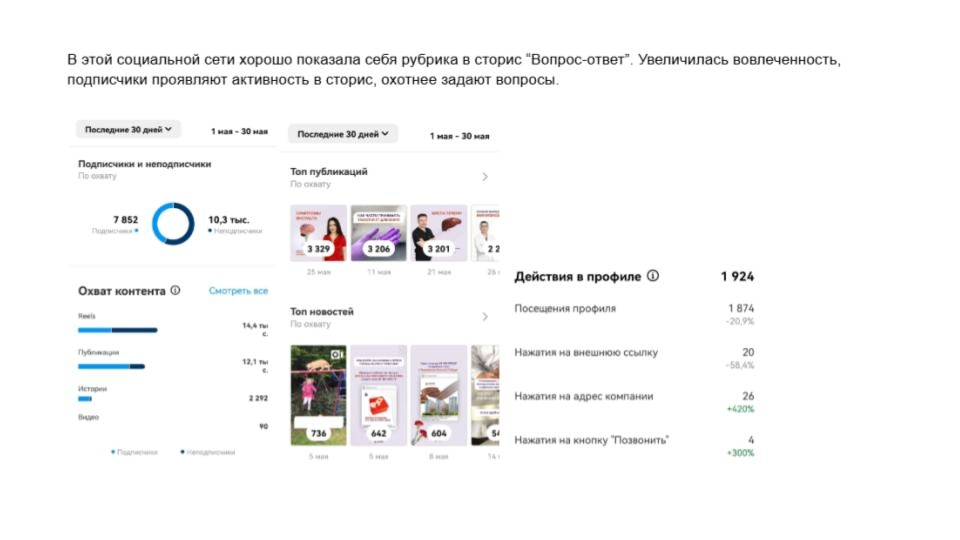The width and height of the screenshot is (960, 540).
Task: Click the '1 924' total profile actions value
Action: point(737,276)
